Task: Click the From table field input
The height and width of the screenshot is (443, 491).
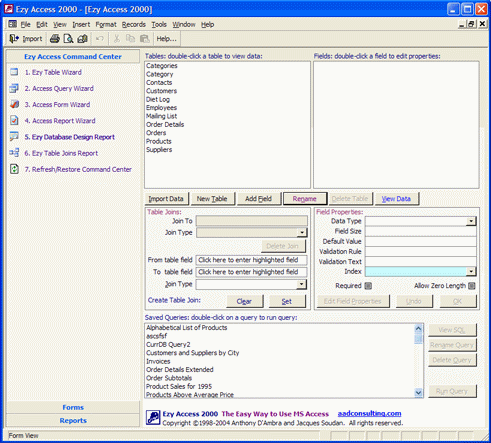Action: pyautogui.click(x=251, y=260)
